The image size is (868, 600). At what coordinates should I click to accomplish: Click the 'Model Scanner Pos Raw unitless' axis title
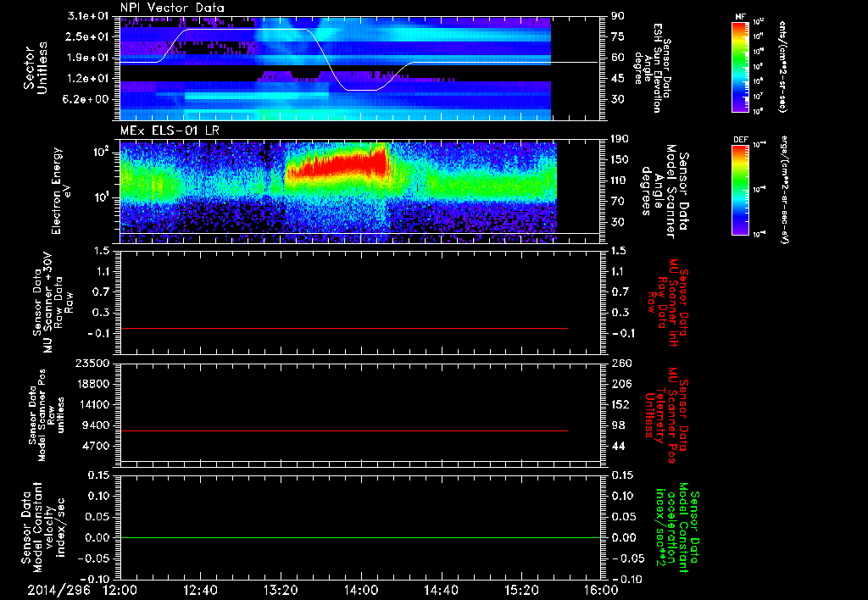tap(47, 415)
